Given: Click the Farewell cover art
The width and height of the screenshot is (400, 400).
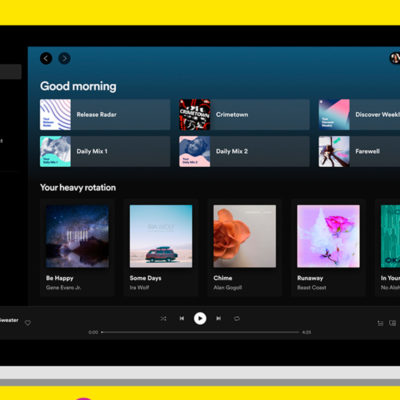Looking at the screenshot, I should click(x=334, y=151).
